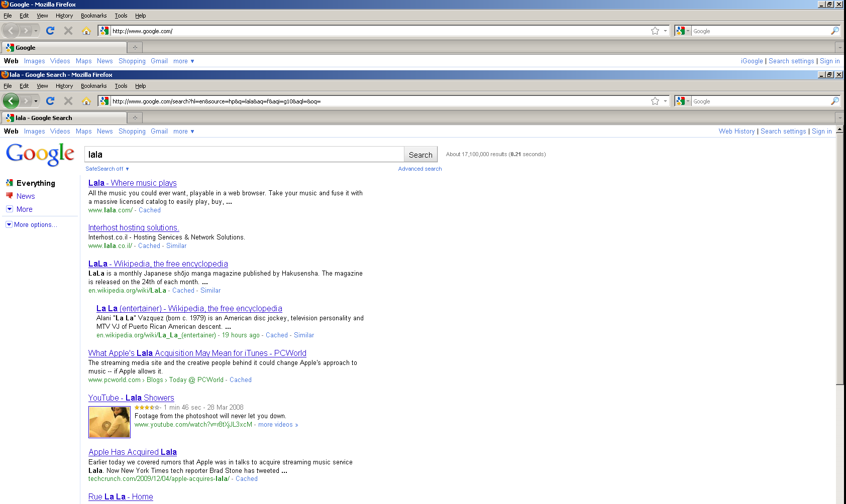846x504 pixels.
Task: Bookmark star in lala search window URL bar
Action: (x=655, y=101)
